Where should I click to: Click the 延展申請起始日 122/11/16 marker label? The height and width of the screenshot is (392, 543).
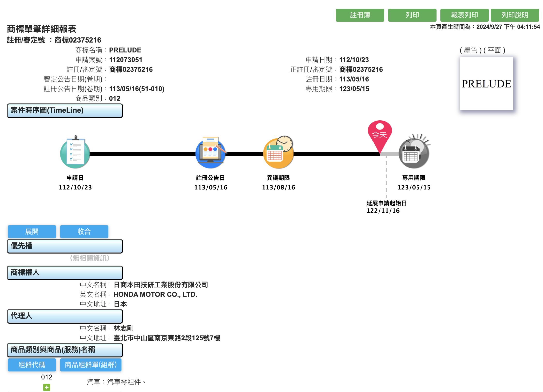coord(386,207)
